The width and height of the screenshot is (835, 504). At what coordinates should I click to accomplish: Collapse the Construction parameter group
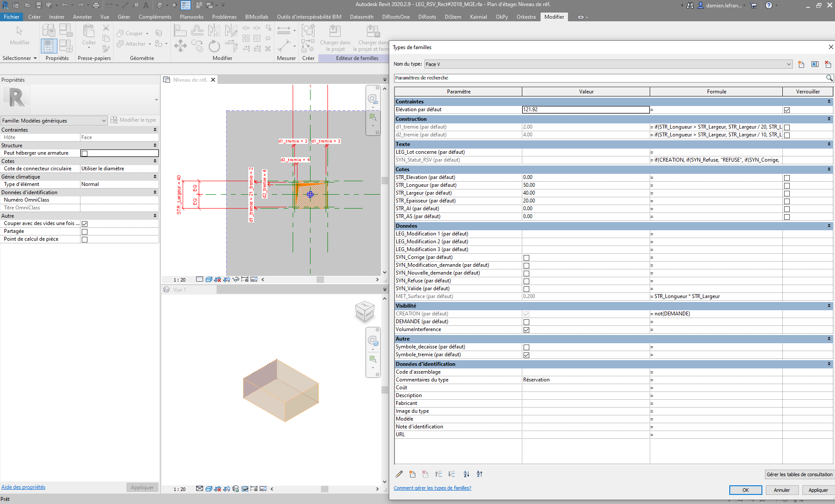(828, 119)
